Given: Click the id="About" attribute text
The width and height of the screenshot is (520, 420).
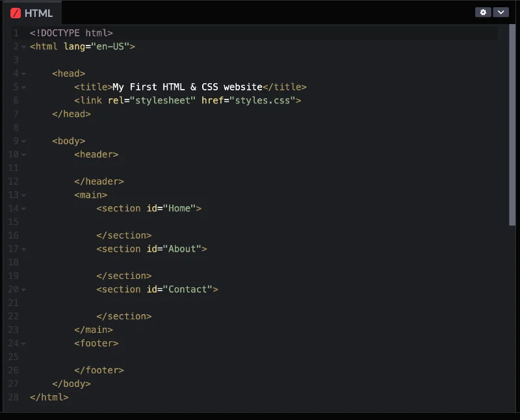Looking at the screenshot, I should click(x=174, y=249).
